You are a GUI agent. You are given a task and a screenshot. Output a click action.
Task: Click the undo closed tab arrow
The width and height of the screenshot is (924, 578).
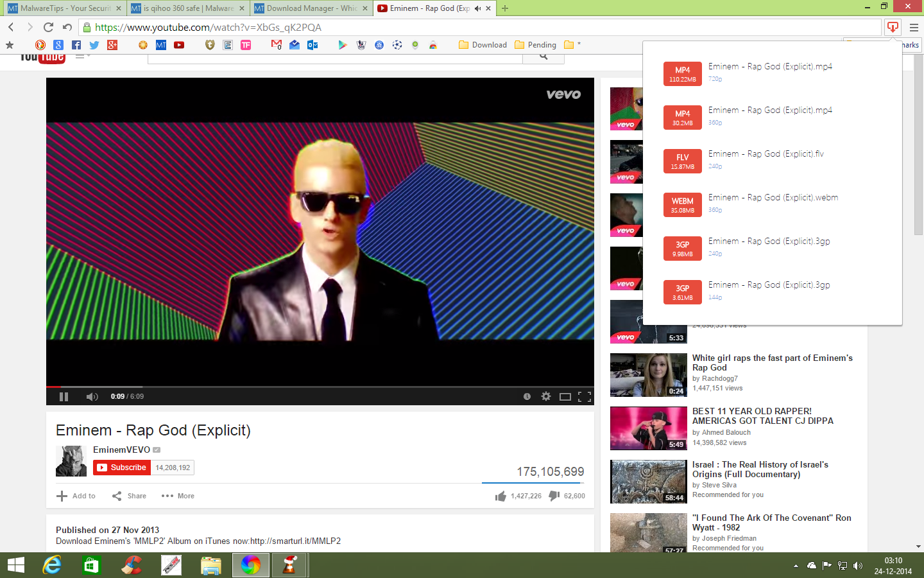point(67,27)
